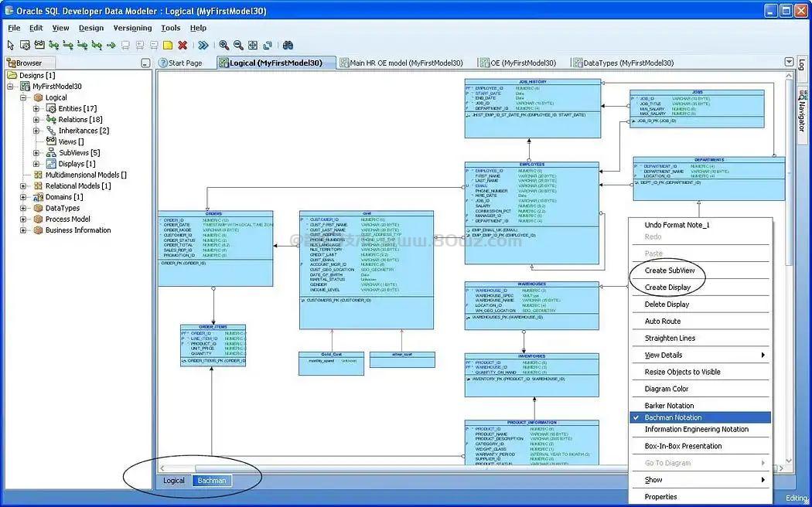Choose Create SubView from context menu
The width and height of the screenshot is (812, 507).
[x=669, y=271]
